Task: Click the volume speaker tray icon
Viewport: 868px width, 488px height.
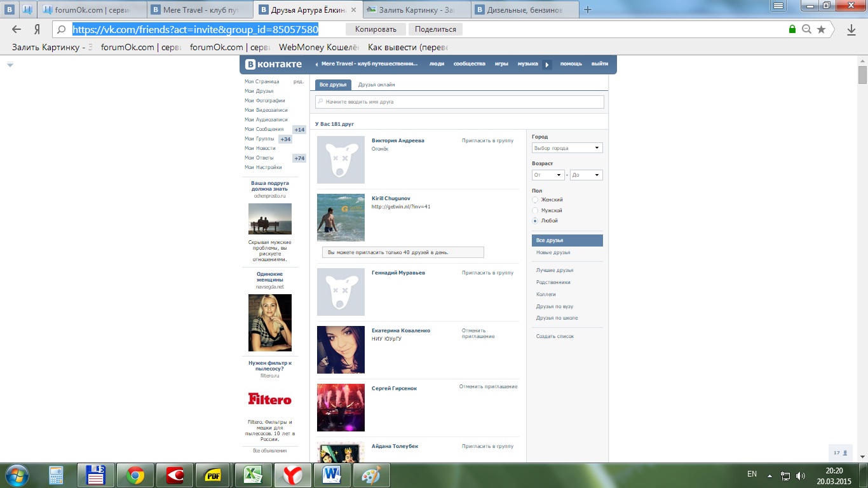Action: pos(801,475)
